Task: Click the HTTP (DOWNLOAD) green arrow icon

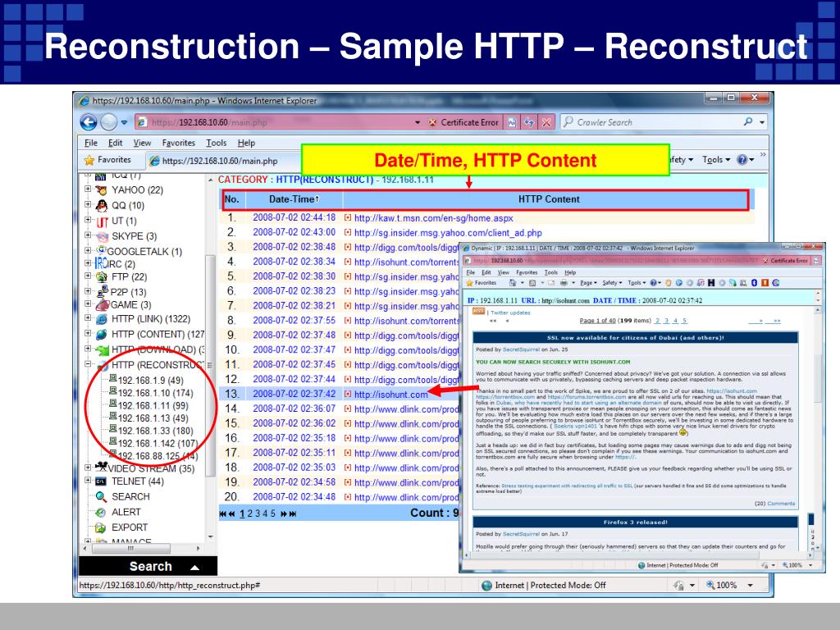Action: tap(102, 349)
